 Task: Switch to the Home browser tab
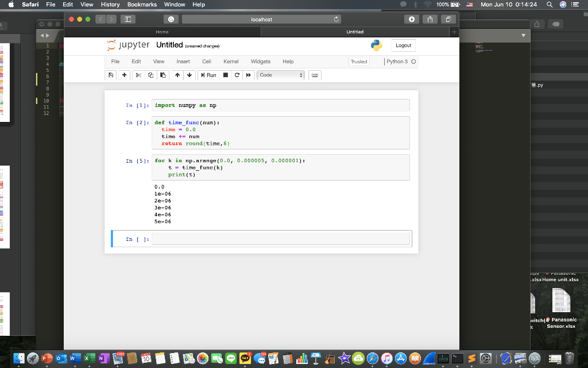coord(162,32)
